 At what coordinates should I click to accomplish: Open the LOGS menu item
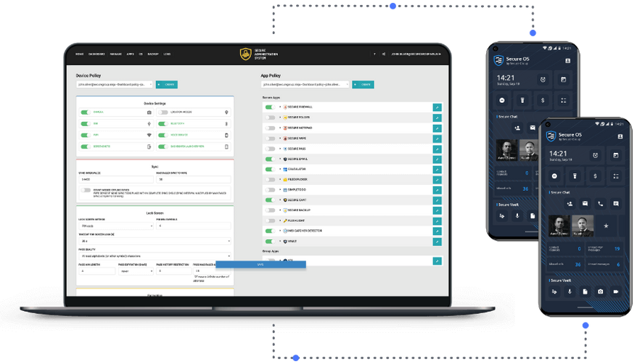click(x=167, y=54)
